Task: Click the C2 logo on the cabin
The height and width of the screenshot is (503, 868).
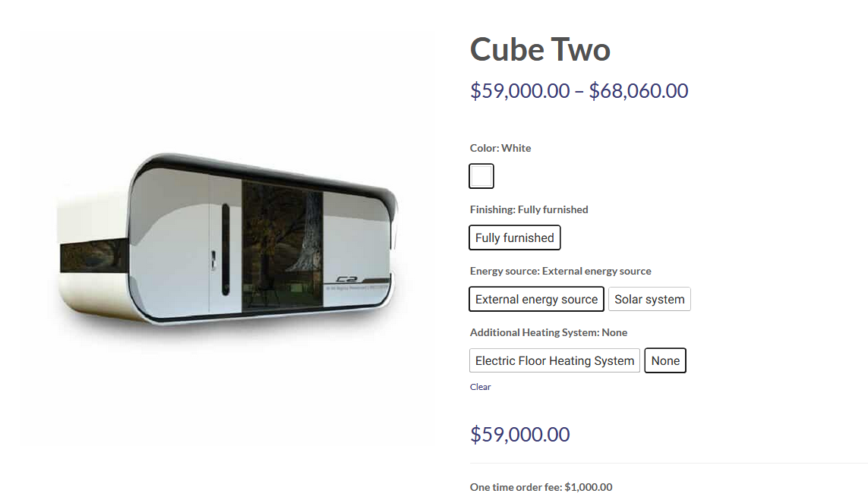Action: (348, 278)
